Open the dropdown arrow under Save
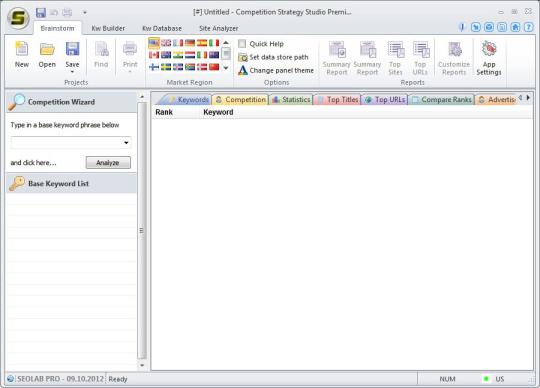 pyautogui.click(x=72, y=72)
